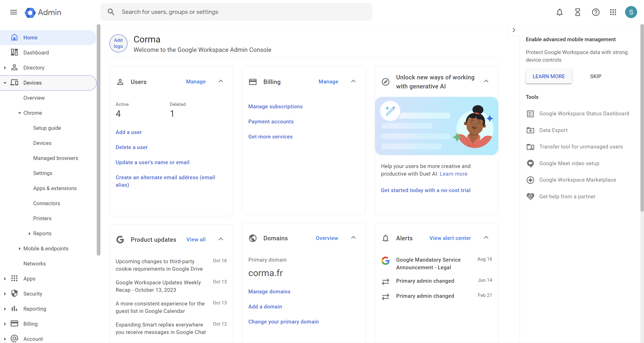Click the Security shield icon
The height and width of the screenshot is (343, 644).
coord(14,294)
